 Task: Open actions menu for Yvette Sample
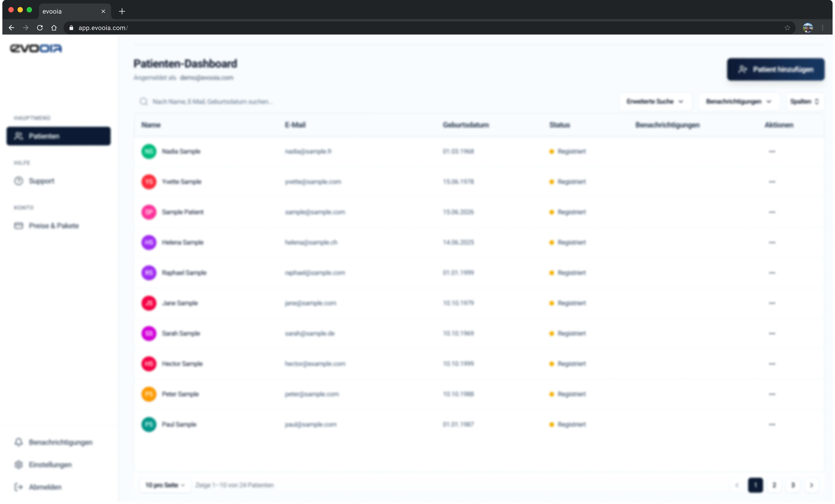[x=772, y=182]
